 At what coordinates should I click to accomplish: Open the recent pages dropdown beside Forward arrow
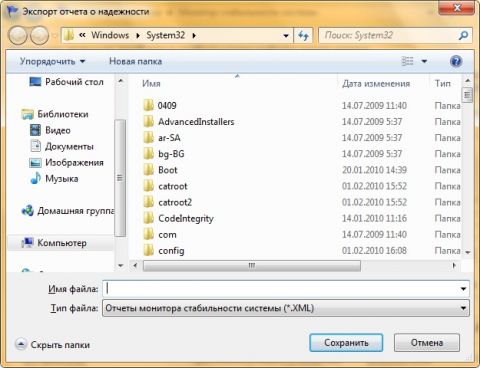point(55,35)
